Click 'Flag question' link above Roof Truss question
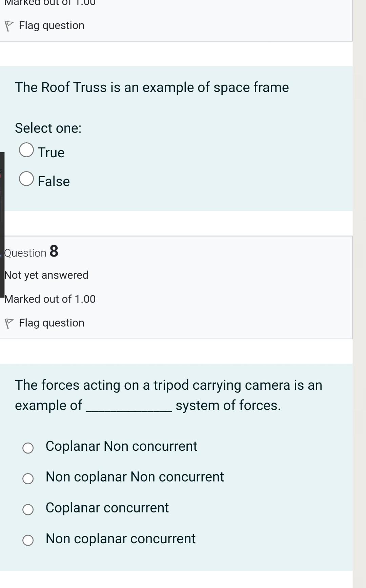This screenshot has width=366, height=588. click(x=52, y=25)
